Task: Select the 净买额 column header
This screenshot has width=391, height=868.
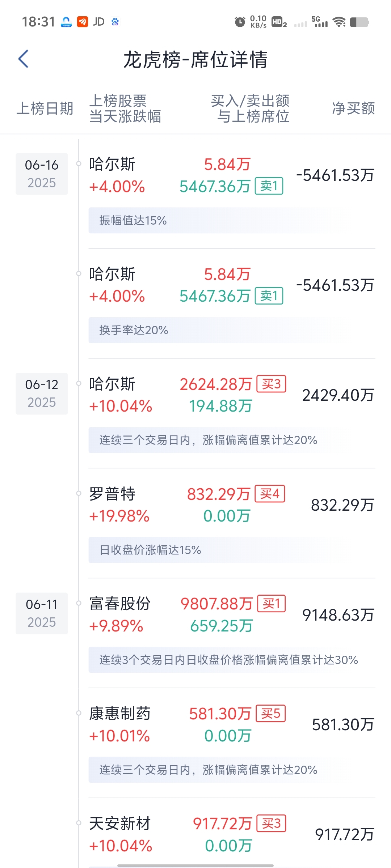Action: coord(353,109)
